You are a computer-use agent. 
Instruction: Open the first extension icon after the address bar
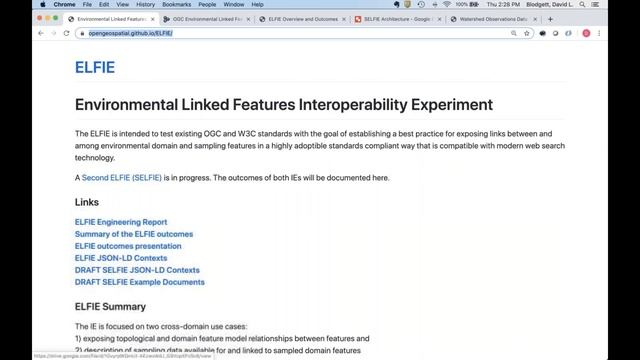pyautogui.click(x=542, y=33)
